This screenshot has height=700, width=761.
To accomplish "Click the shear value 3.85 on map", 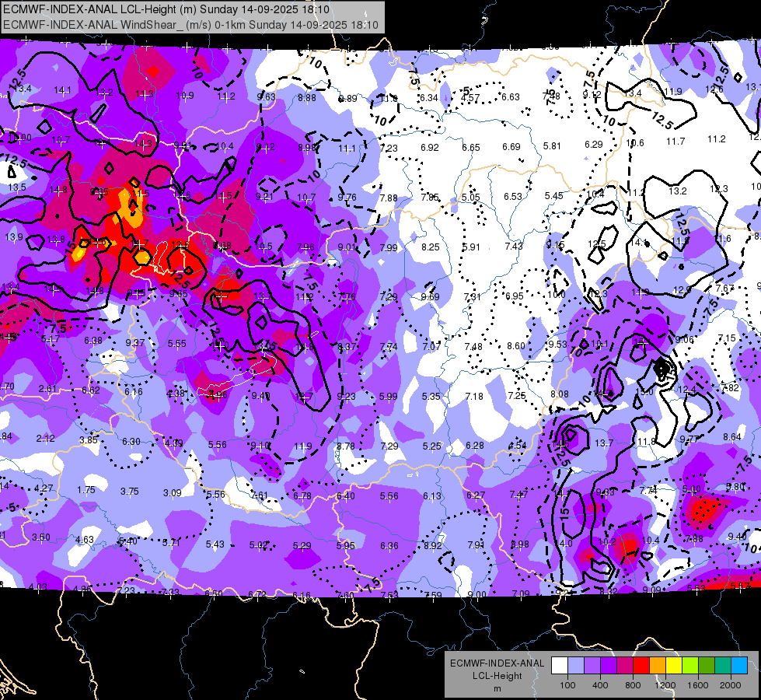I will click(x=89, y=440).
